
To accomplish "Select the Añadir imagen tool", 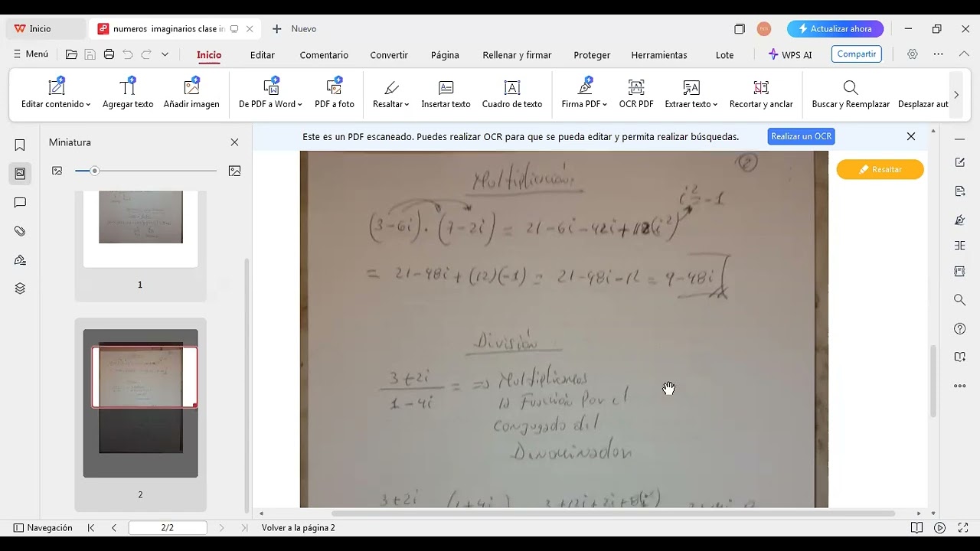I will click(191, 94).
